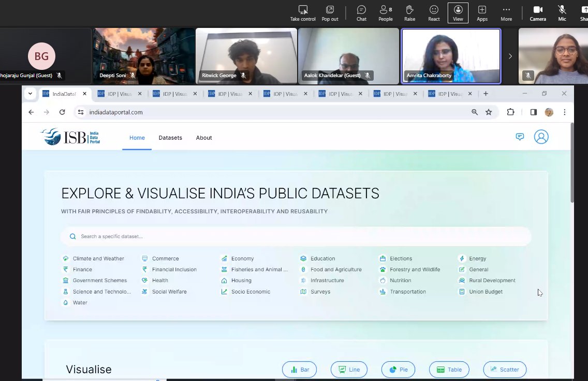Open the Commerce category

(160, 258)
